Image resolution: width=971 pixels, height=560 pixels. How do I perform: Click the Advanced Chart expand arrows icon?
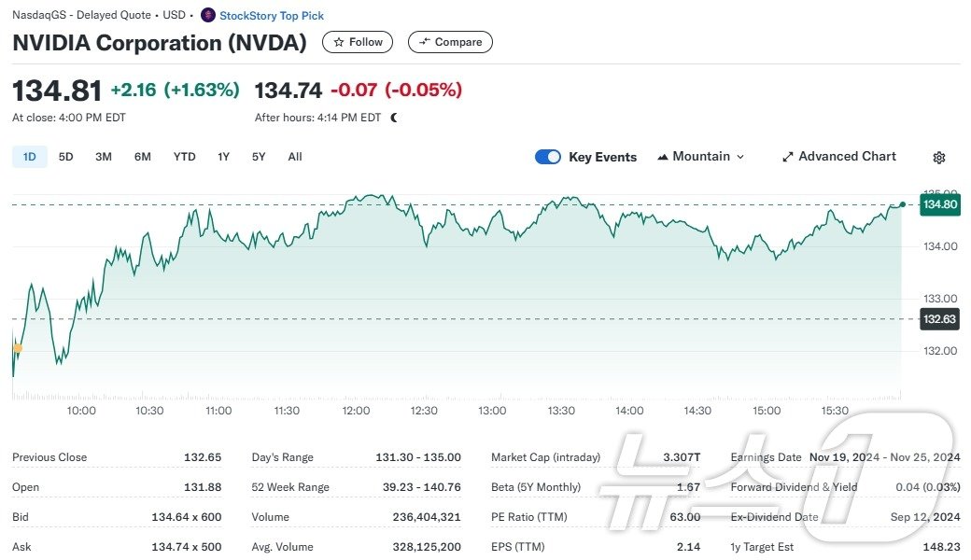pyautogui.click(x=787, y=157)
